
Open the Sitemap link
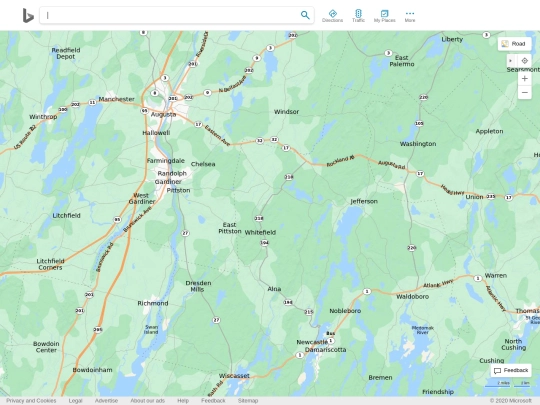pyautogui.click(x=248, y=401)
